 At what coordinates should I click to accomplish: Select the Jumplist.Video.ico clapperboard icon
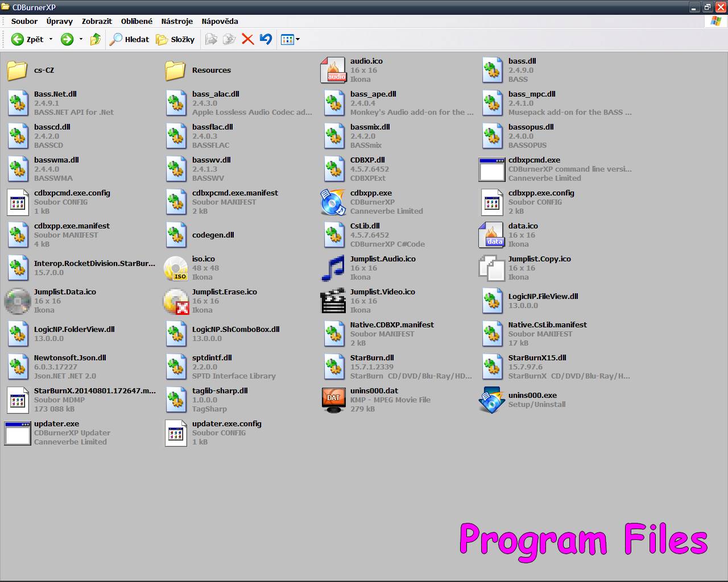point(333,301)
